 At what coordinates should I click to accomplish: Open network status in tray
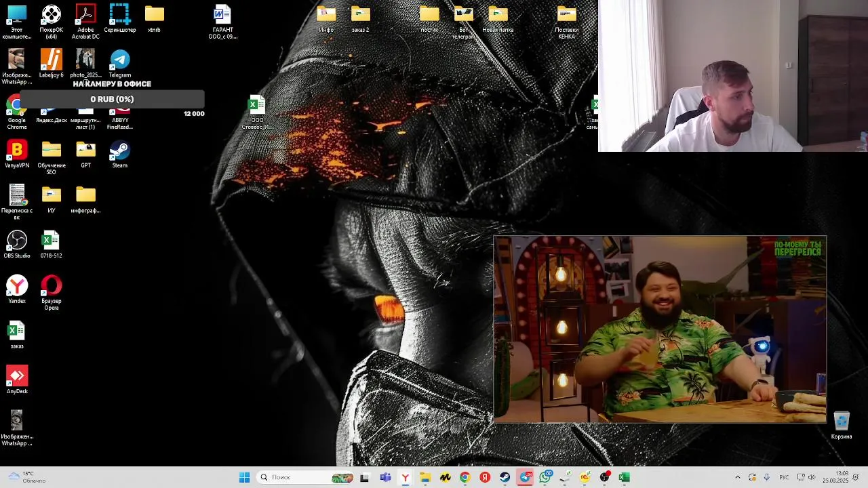(x=801, y=477)
